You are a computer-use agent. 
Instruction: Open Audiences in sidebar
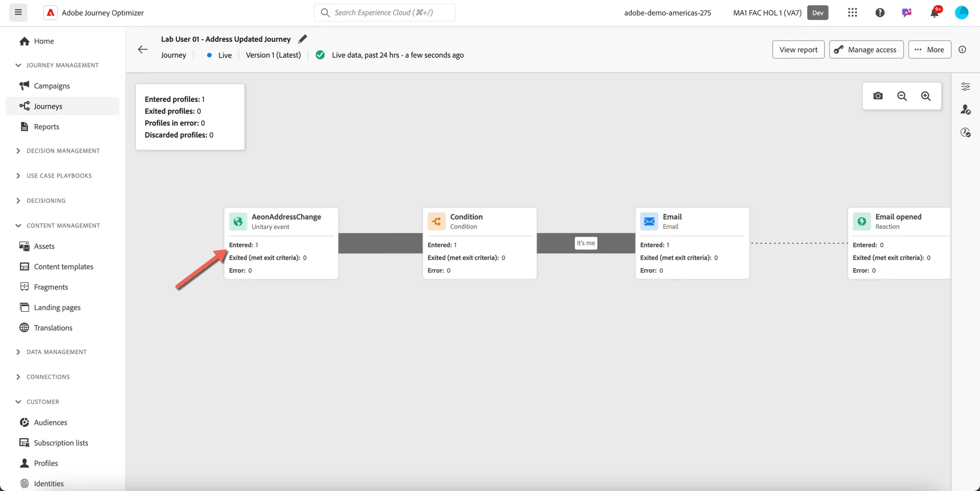tap(62, 422)
